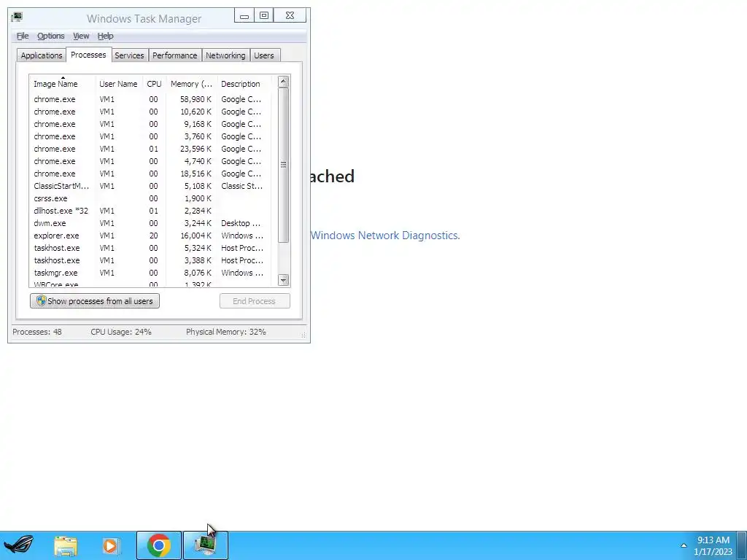The height and width of the screenshot is (560, 747).
Task: Open Windows Network Diagnostics link
Action: click(385, 236)
